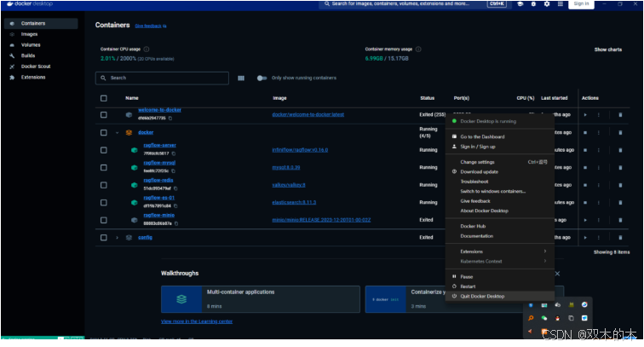Expand the Extensions submenu in tray menu
644x347 pixels.
click(500, 252)
